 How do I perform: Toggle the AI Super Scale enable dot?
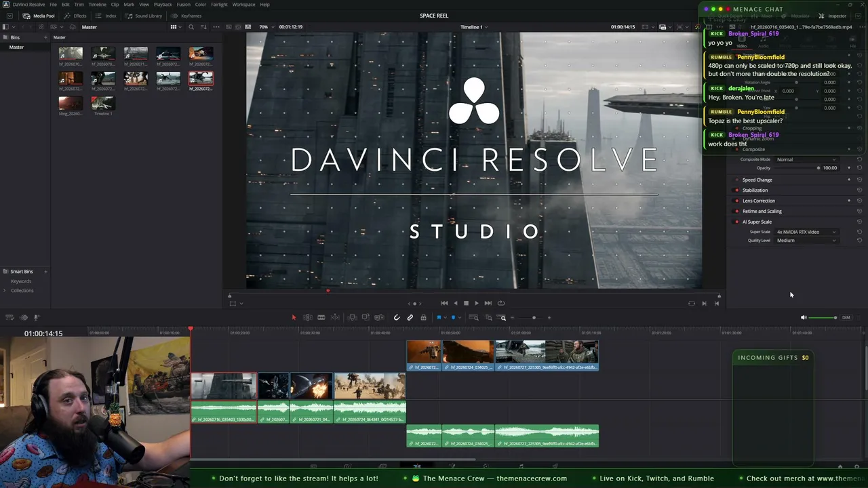coord(737,222)
